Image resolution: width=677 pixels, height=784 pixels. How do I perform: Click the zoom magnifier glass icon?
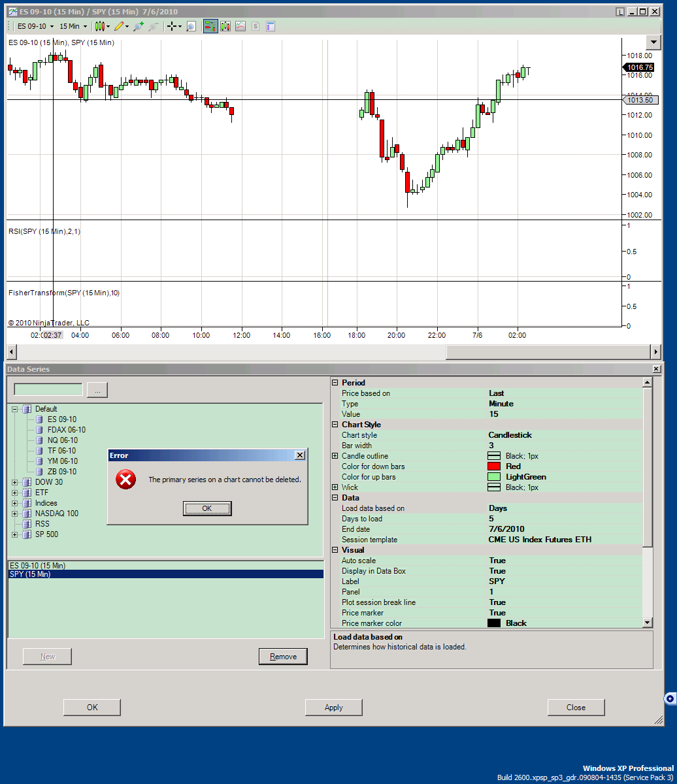(191, 26)
